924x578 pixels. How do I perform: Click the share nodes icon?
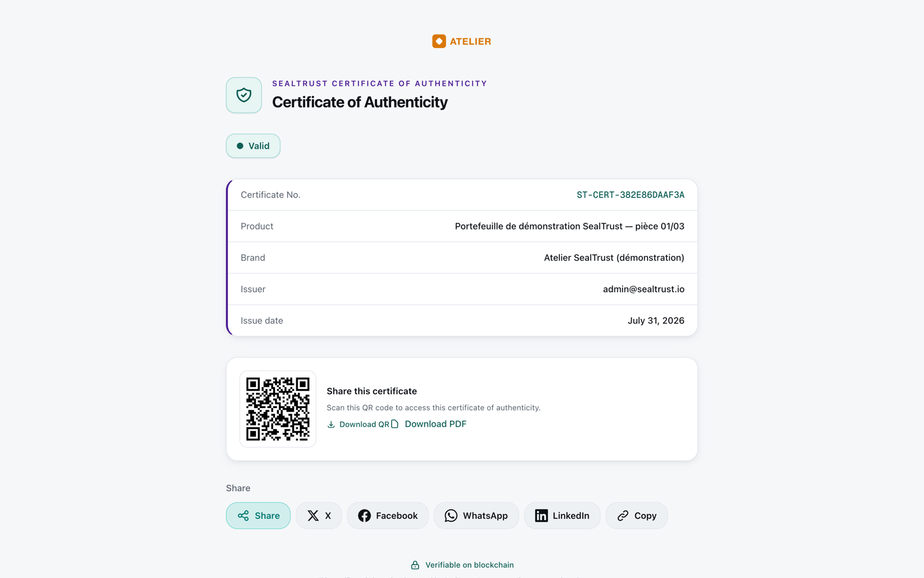pos(243,516)
